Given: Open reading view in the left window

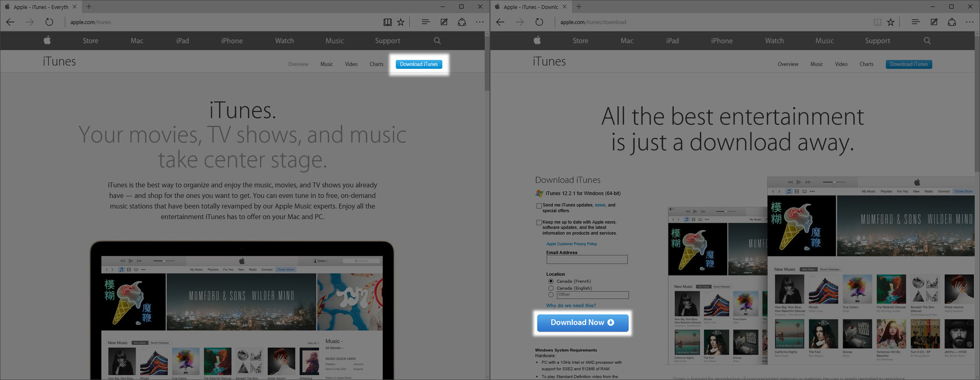Looking at the screenshot, I should click(388, 22).
